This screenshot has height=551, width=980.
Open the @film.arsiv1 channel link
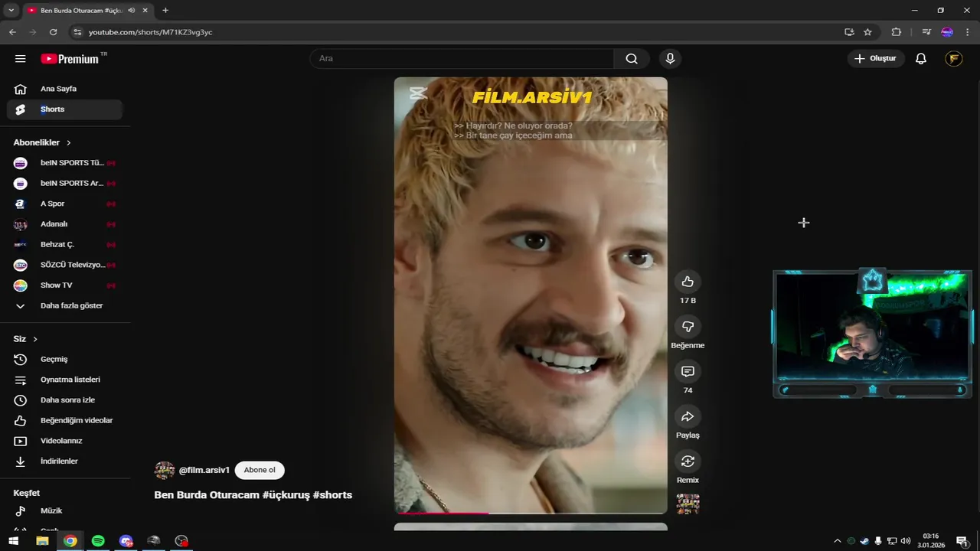(204, 470)
